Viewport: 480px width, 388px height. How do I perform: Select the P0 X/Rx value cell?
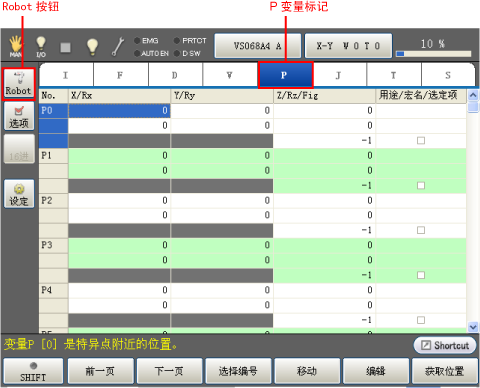[119, 111]
